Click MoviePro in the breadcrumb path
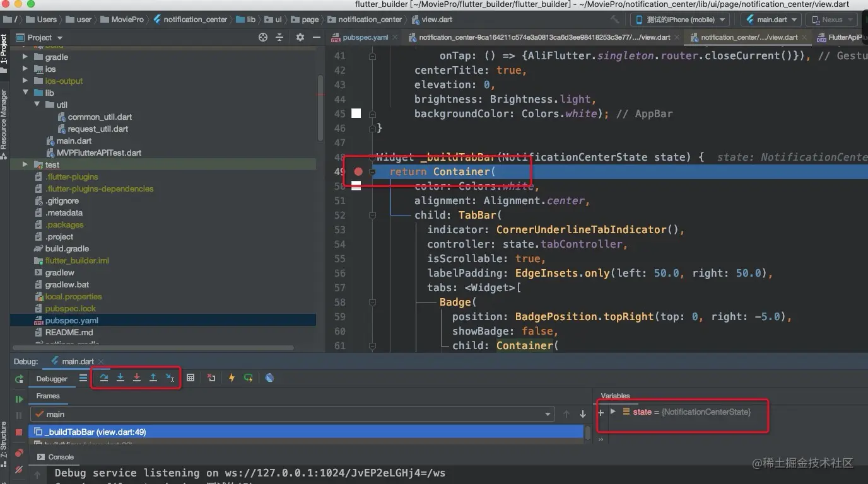This screenshot has width=868, height=484. pyautogui.click(x=122, y=20)
